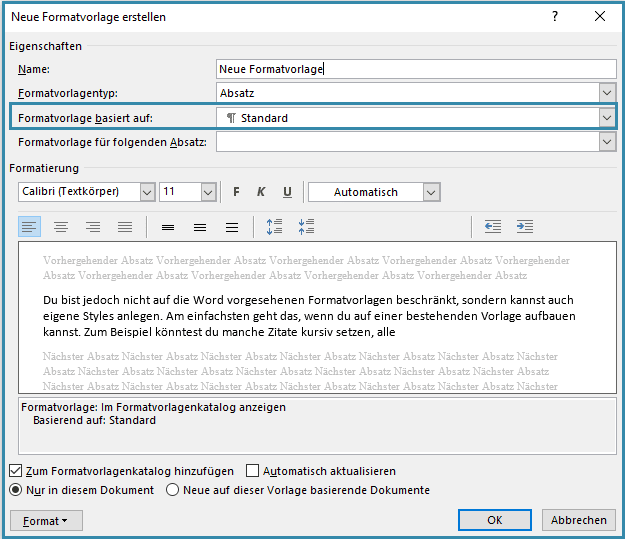Open the 'Automatisch' font color picker
The width and height of the screenshot is (625, 539).
431,192
